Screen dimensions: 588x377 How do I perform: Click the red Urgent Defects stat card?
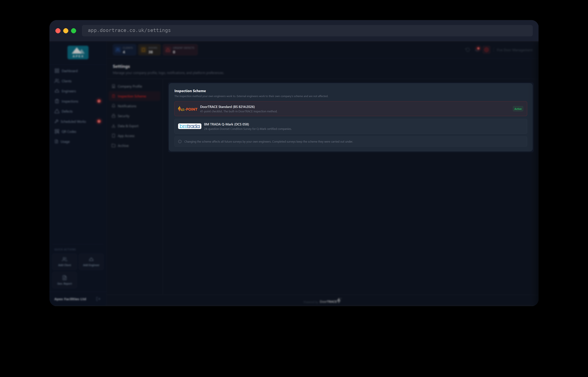180,50
